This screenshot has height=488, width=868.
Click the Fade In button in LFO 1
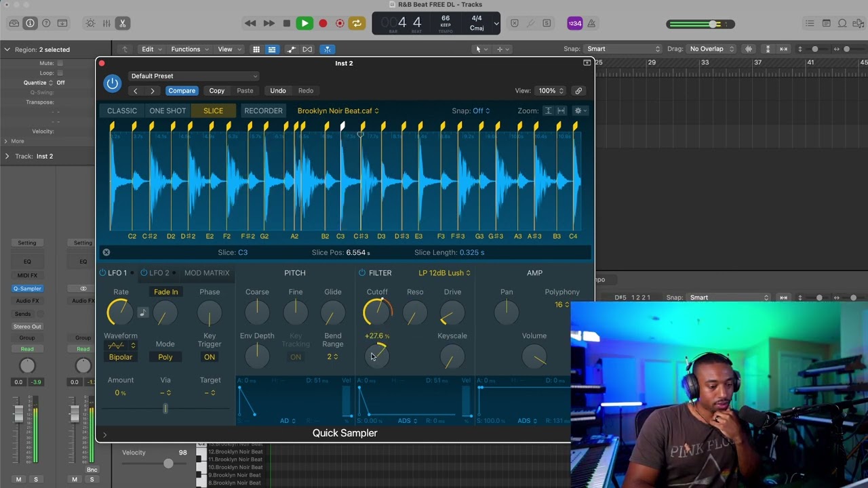click(165, 292)
